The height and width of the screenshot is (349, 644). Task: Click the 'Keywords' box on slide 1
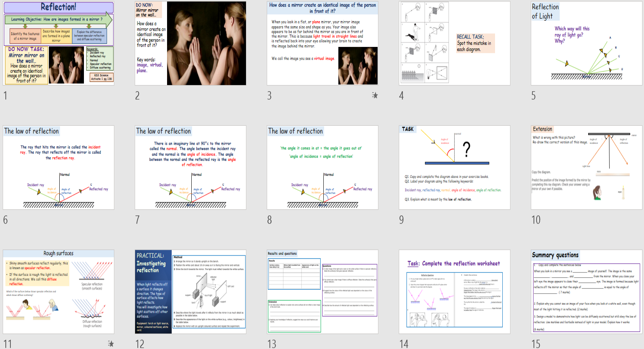pyautogui.click(x=99, y=58)
